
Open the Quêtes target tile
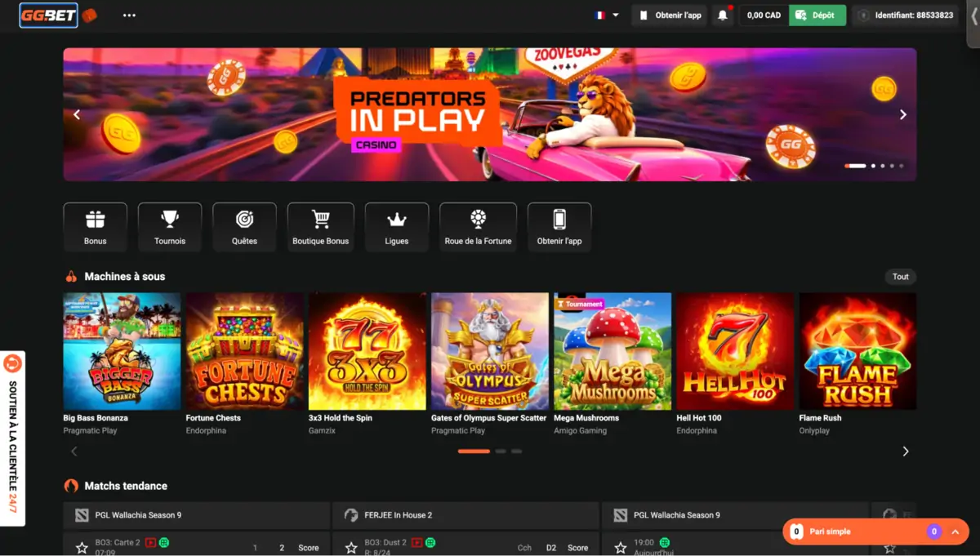coord(244,227)
